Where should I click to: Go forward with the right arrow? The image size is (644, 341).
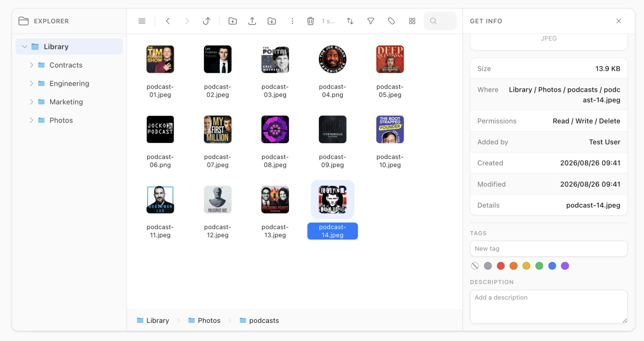point(187,21)
